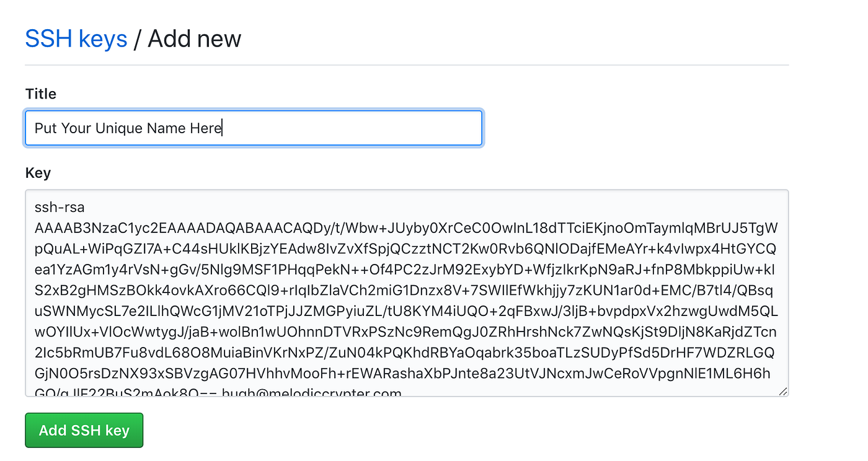Screen dimensions: 868x461
Task: Click the divider line under the page heading
Action: tap(407, 62)
